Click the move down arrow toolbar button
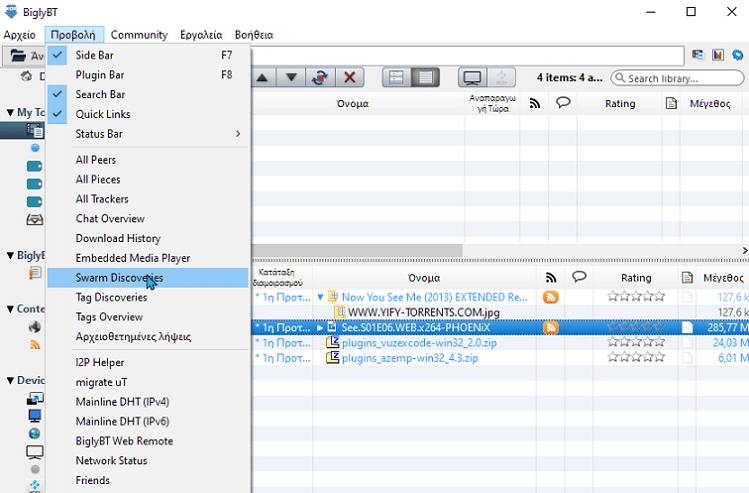This screenshot has height=493, width=749. (291, 77)
